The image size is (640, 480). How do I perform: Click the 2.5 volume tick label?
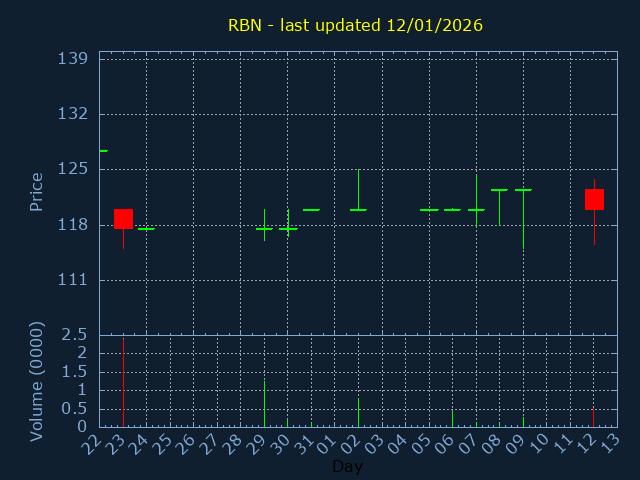pyautogui.click(x=75, y=334)
